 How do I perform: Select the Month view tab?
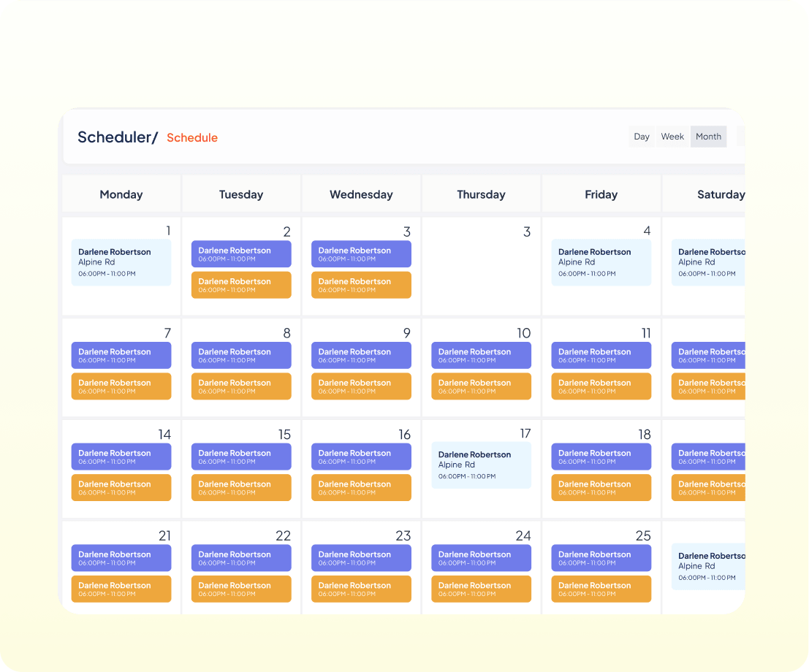click(x=708, y=137)
